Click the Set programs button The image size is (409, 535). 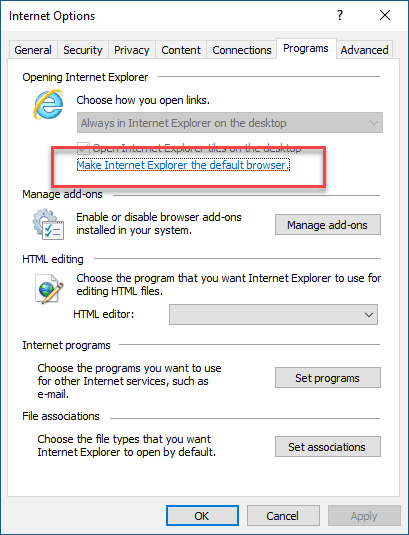tap(328, 378)
